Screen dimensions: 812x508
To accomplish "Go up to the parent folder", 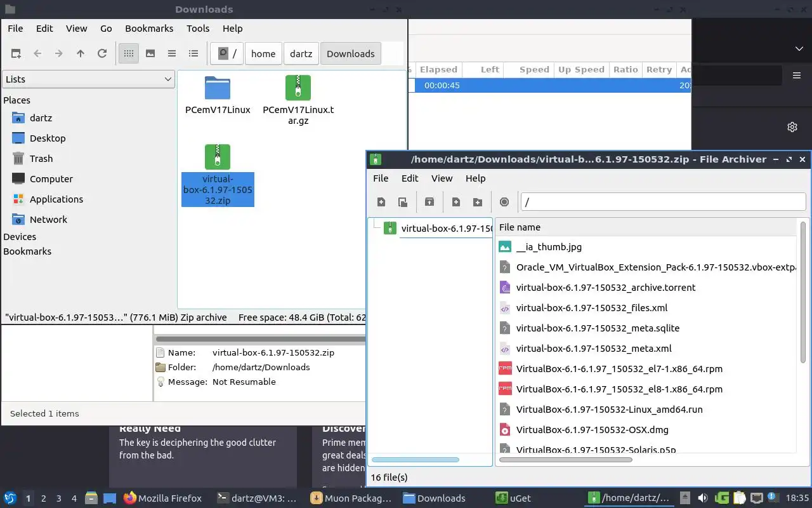I will point(81,54).
